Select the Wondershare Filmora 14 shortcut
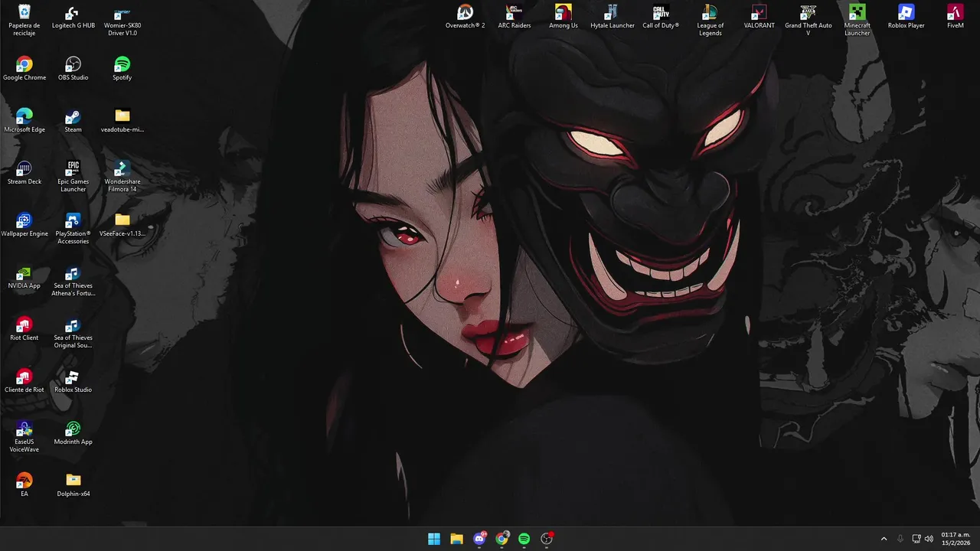The height and width of the screenshot is (551, 980). 122,176
